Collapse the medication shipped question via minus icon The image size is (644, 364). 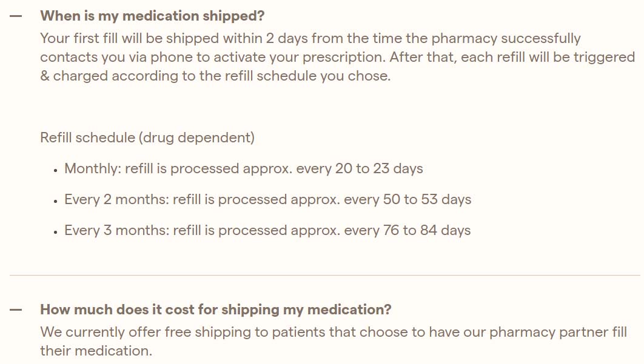(x=16, y=16)
